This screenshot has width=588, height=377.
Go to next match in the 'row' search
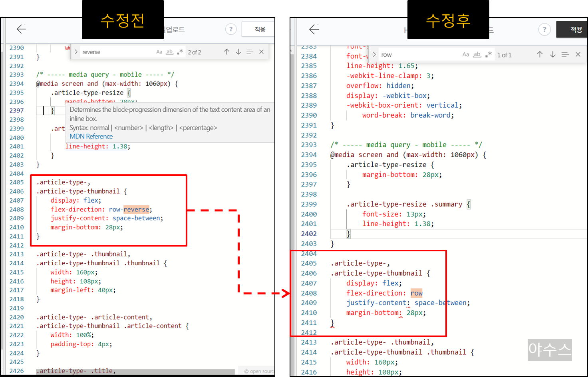coord(552,55)
